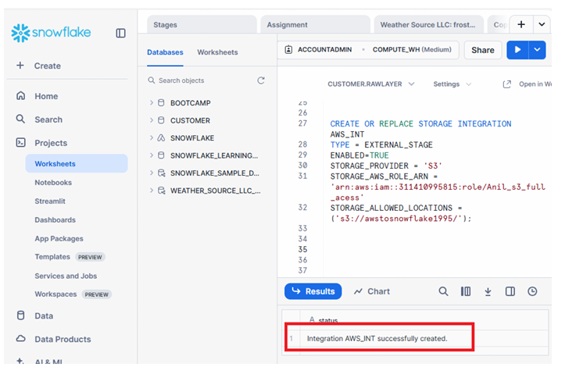Expand the SNOWFLAKE database node
565x392 pixels.
point(152,137)
